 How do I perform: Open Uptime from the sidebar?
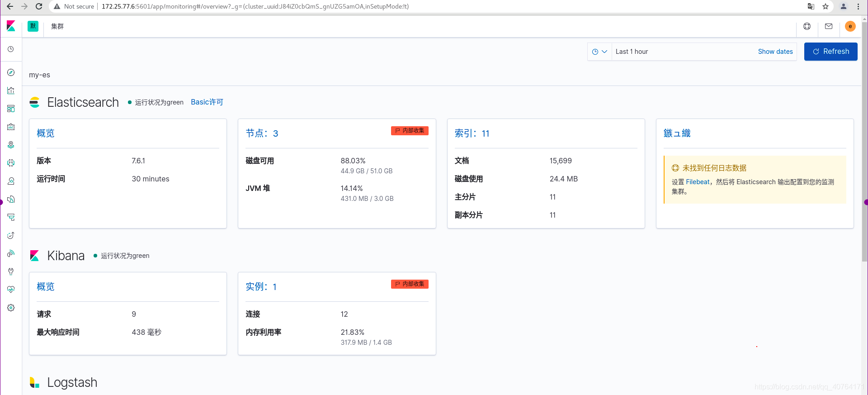11,235
